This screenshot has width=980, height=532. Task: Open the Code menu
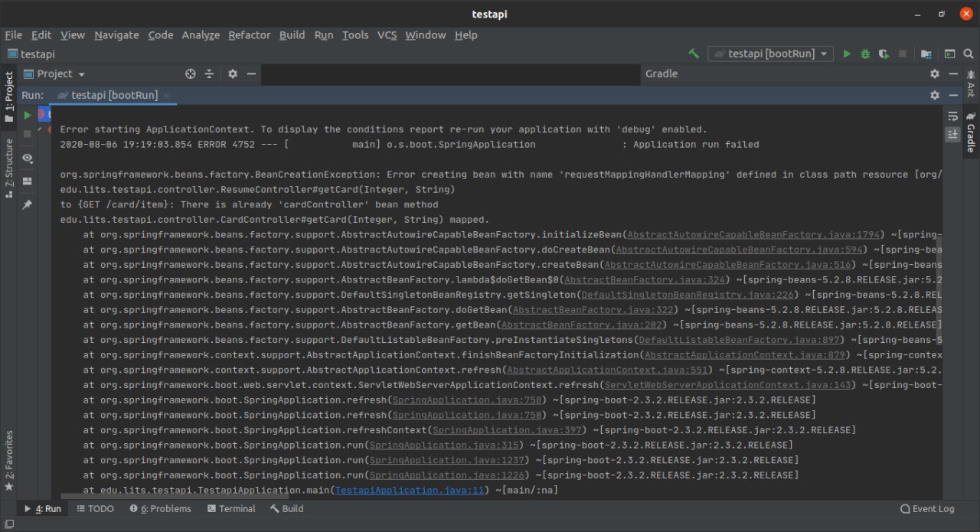click(161, 35)
